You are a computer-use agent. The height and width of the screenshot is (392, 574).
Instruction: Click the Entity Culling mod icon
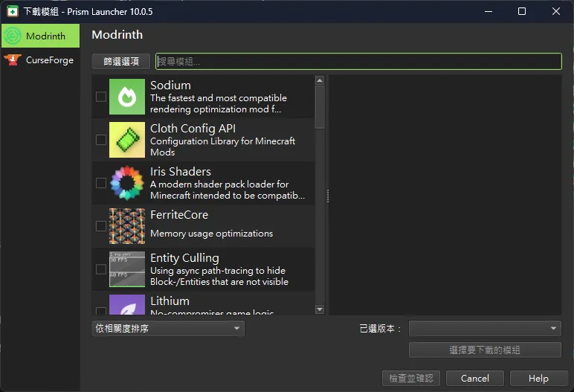pos(127,269)
